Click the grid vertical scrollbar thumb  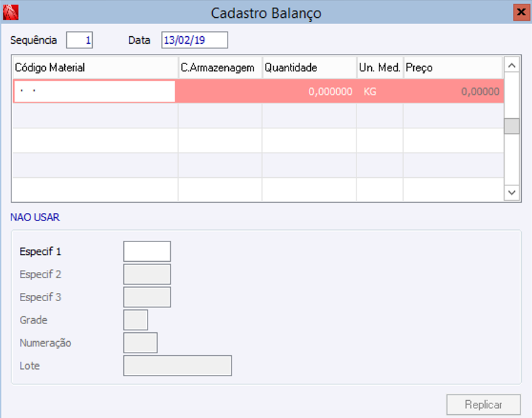click(512, 126)
